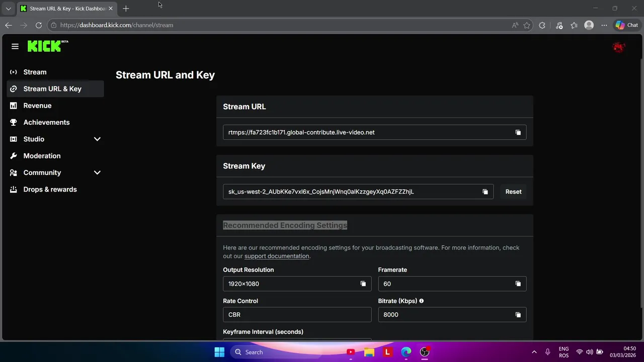
Task: Open the Favorites list toolbar icon
Action: (574, 25)
